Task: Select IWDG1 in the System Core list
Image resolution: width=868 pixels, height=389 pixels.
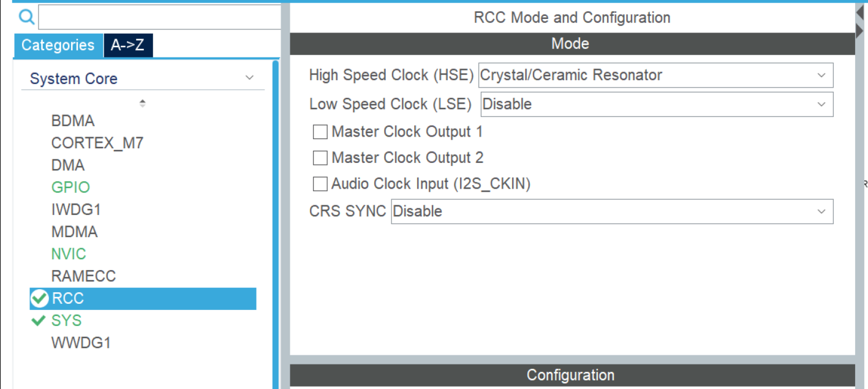Action: [x=76, y=210]
